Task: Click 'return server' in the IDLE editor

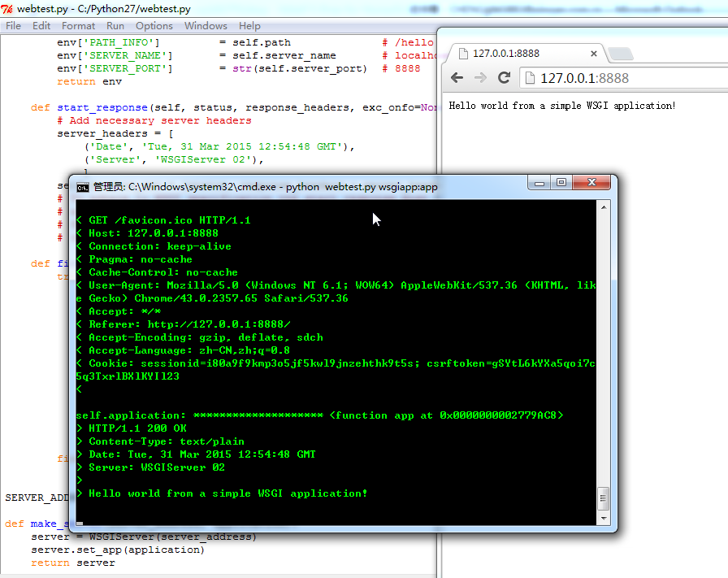Action: pyautogui.click(x=73, y=563)
